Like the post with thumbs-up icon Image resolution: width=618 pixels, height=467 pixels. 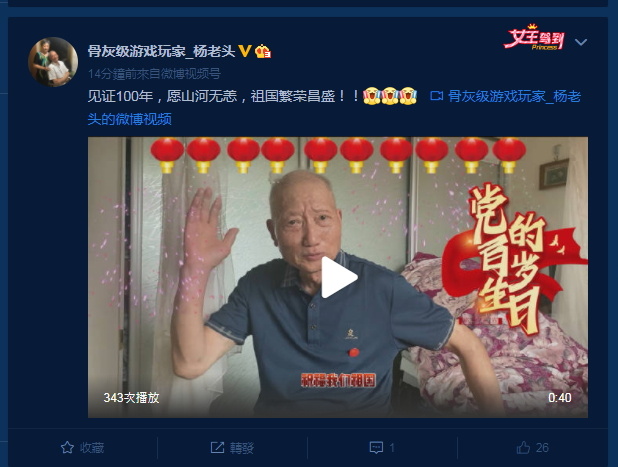click(x=523, y=447)
